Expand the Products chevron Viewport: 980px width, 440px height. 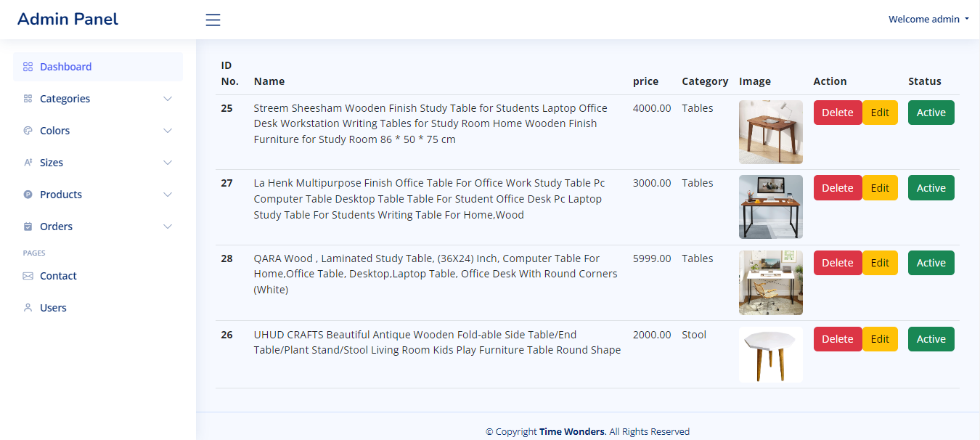pos(168,195)
